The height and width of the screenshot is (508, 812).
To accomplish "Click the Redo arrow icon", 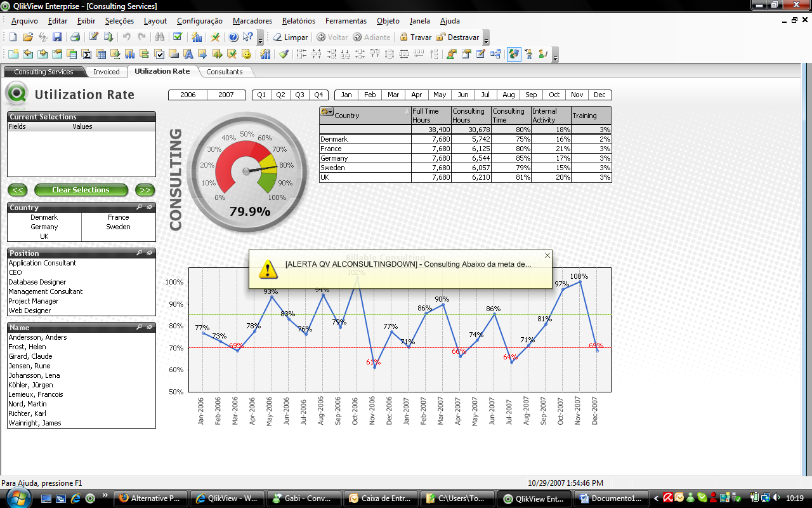I will [142, 37].
